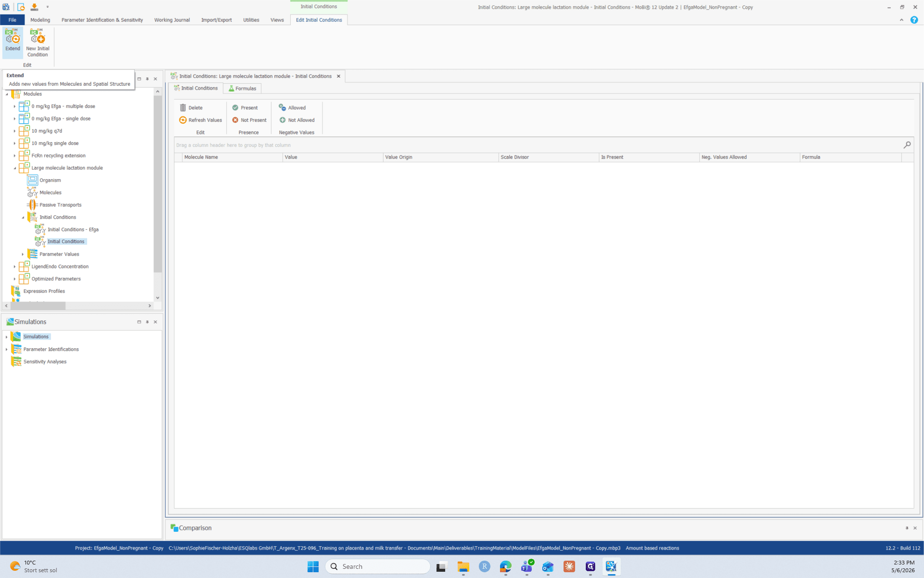Click the Refresh Values button

click(201, 120)
